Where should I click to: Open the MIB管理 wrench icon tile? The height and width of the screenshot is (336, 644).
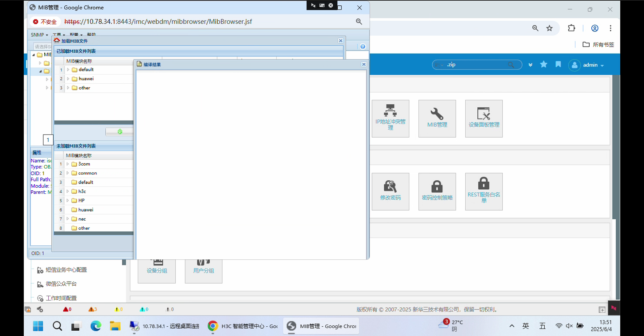tap(437, 118)
